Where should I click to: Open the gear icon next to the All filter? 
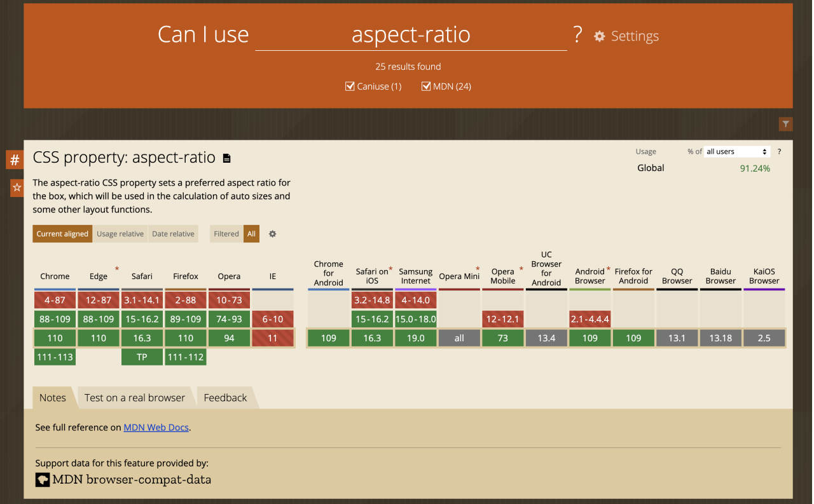tap(272, 234)
